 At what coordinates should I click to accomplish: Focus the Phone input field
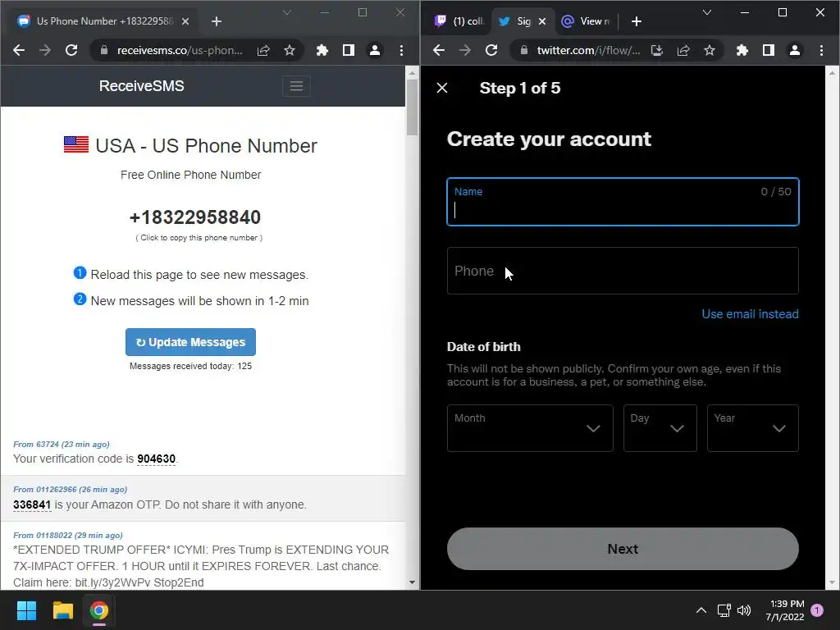pyautogui.click(x=623, y=271)
